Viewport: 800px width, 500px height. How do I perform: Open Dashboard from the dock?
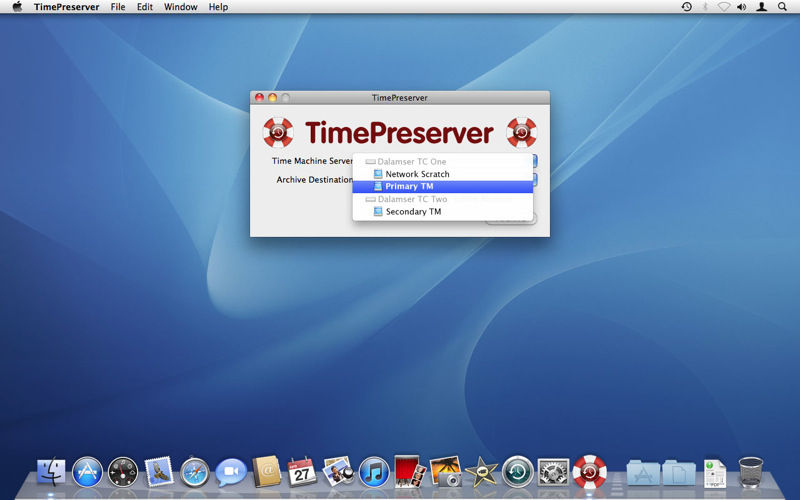click(123, 471)
